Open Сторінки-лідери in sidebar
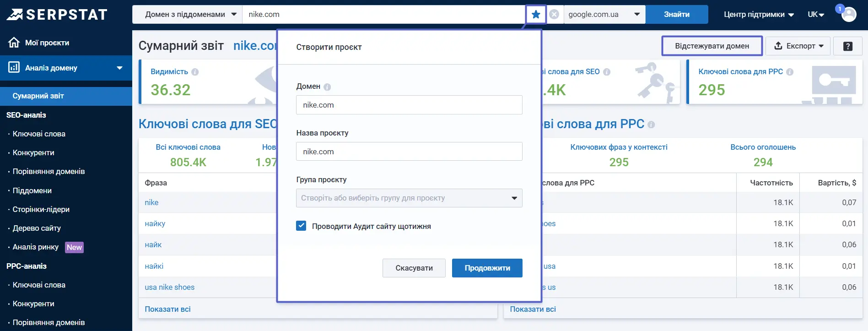Screen dimensions: 868x331 [41, 210]
